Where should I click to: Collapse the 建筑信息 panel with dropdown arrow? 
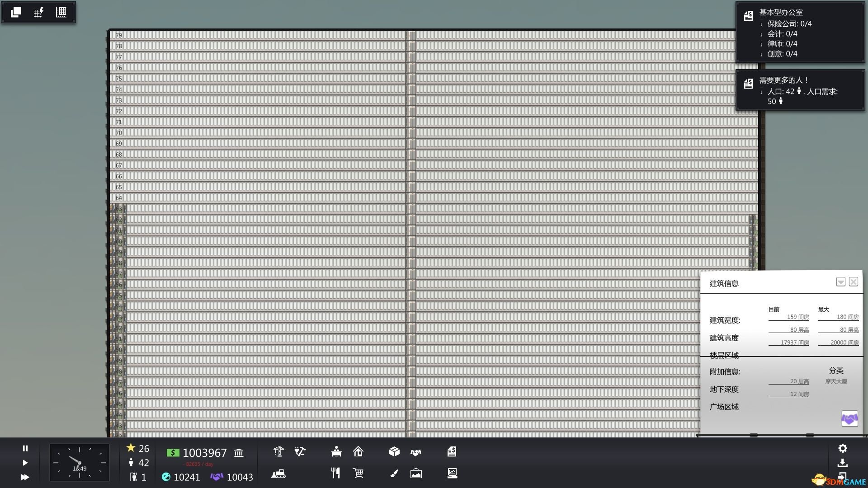840,282
